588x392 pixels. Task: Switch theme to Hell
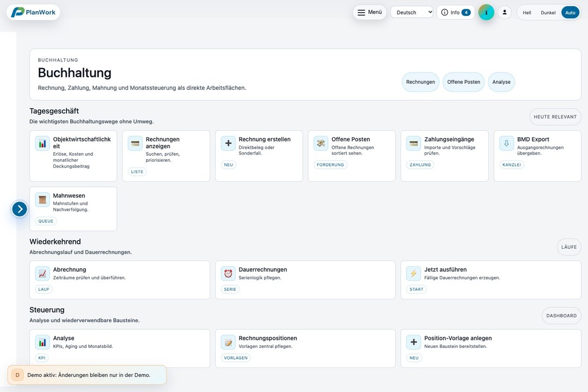[x=527, y=13]
